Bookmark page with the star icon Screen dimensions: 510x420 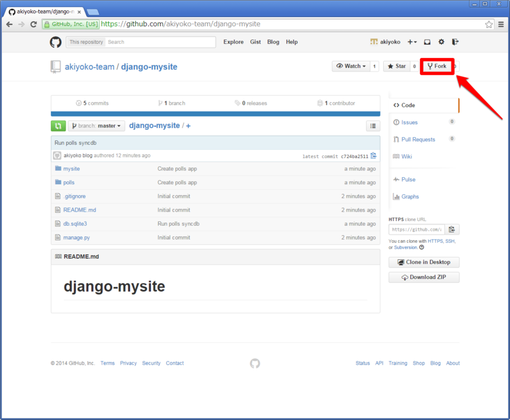(488, 24)
